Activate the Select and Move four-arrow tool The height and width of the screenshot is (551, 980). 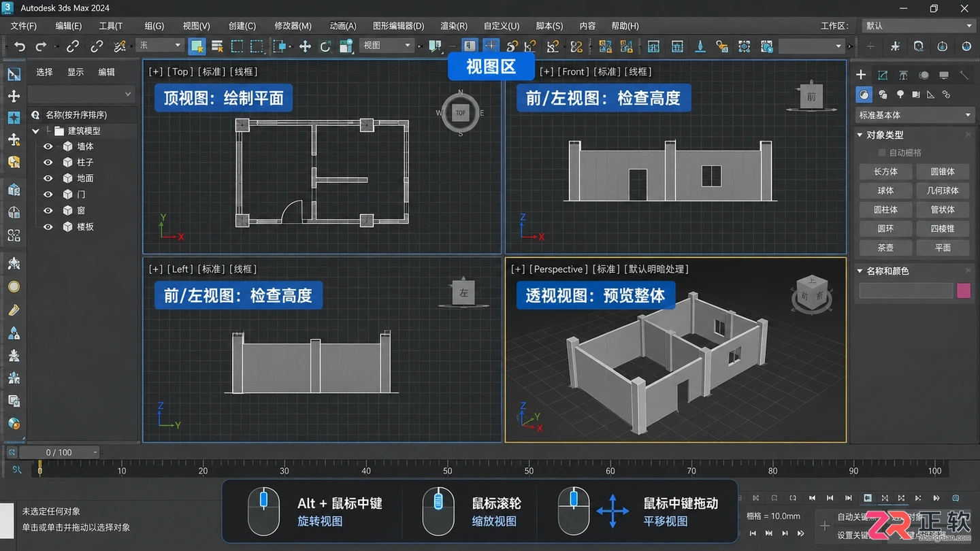pyautogui.click(x=305, y=46)
